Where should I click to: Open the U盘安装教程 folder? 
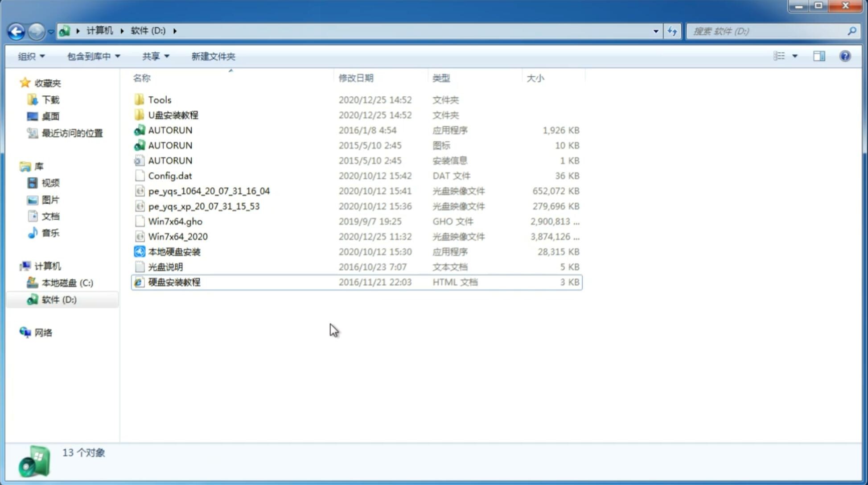pos(173,115)
